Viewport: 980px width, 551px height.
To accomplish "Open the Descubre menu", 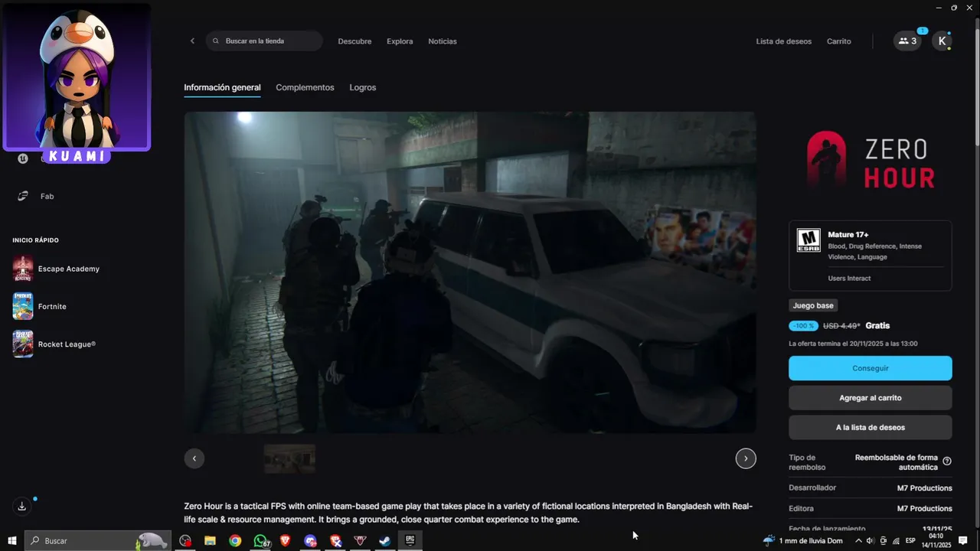I will [x=354, y=41].
